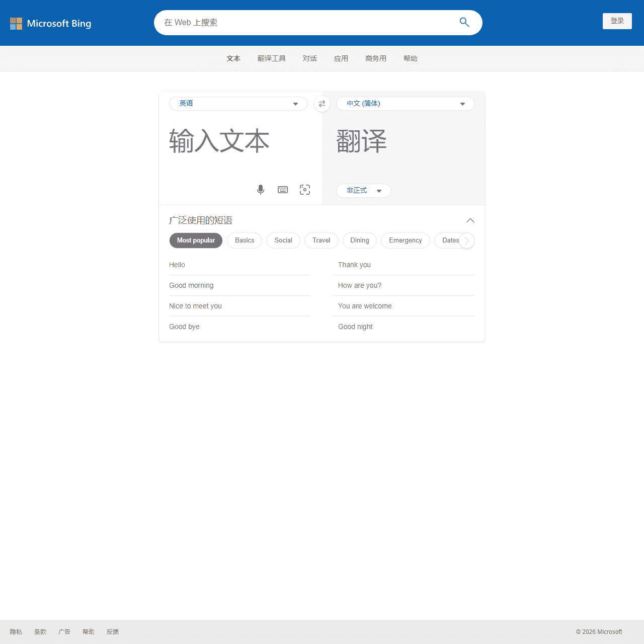
Task: Click the search magnifier icon
Action: point(464,22)
